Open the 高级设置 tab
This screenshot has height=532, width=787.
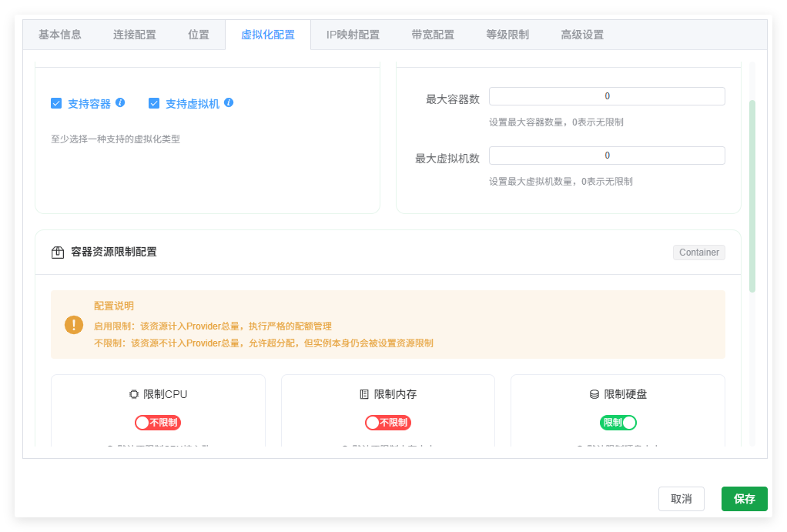(581, 34)
